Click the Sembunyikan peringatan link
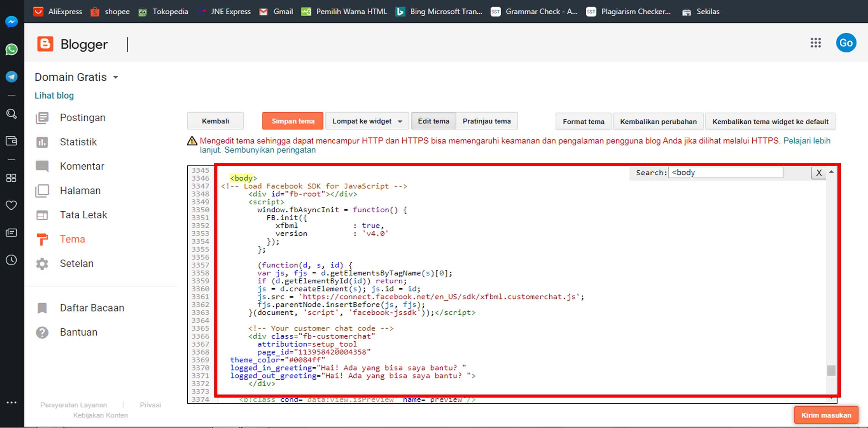This screenshot has height=428, width=868. tap(270, 150)
